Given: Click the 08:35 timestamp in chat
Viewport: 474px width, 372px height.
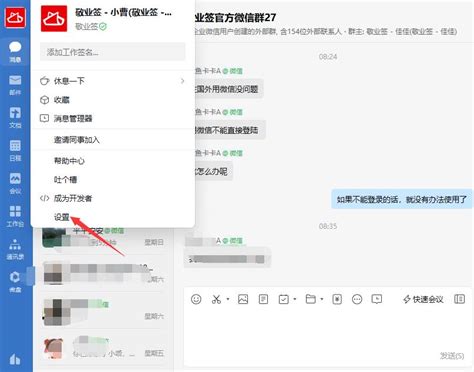Looking at the screenshot, I should coord(328,226).
